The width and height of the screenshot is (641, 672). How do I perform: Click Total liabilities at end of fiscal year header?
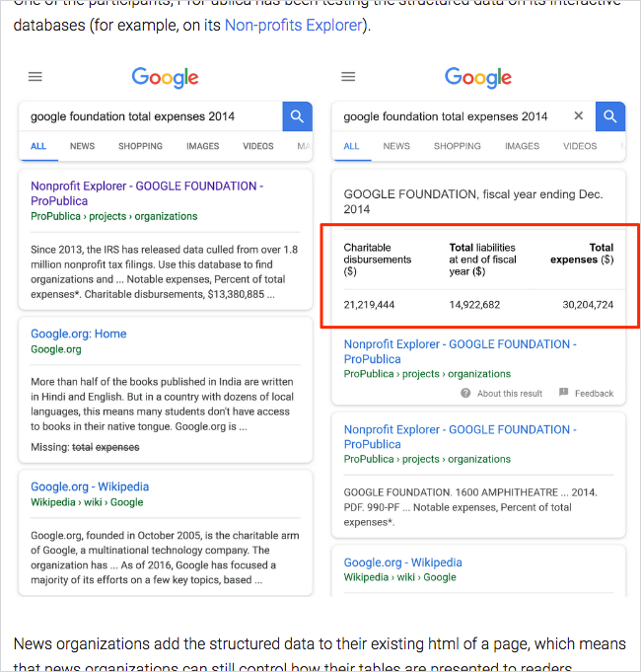(x=482, y=260)
